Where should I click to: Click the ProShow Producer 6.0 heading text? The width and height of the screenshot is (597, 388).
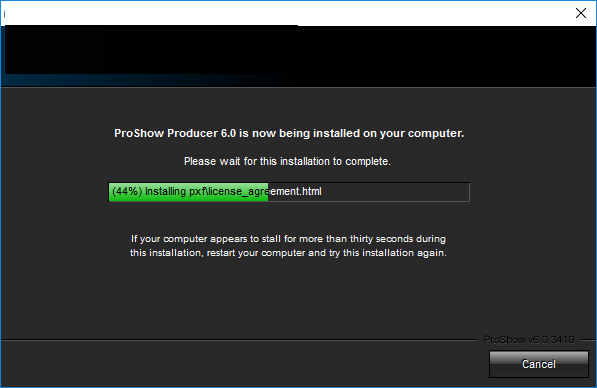pyautogui.click(x=289, y=133)
